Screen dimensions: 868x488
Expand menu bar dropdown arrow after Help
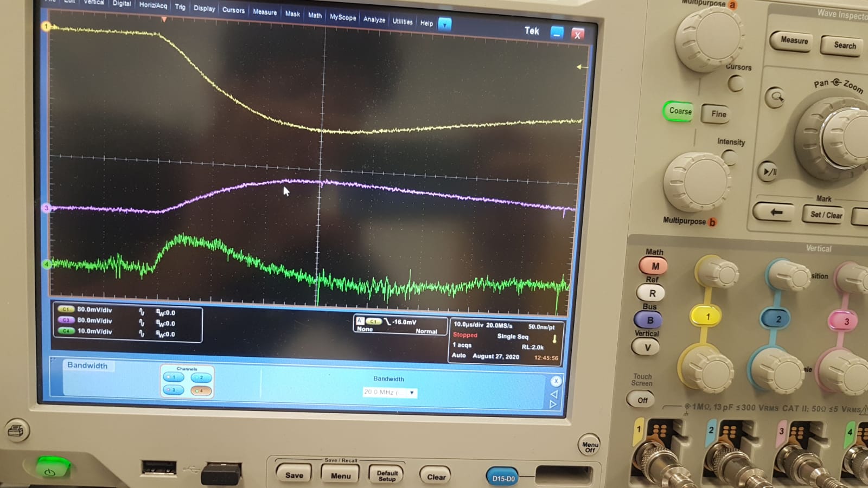coord(444,24)
